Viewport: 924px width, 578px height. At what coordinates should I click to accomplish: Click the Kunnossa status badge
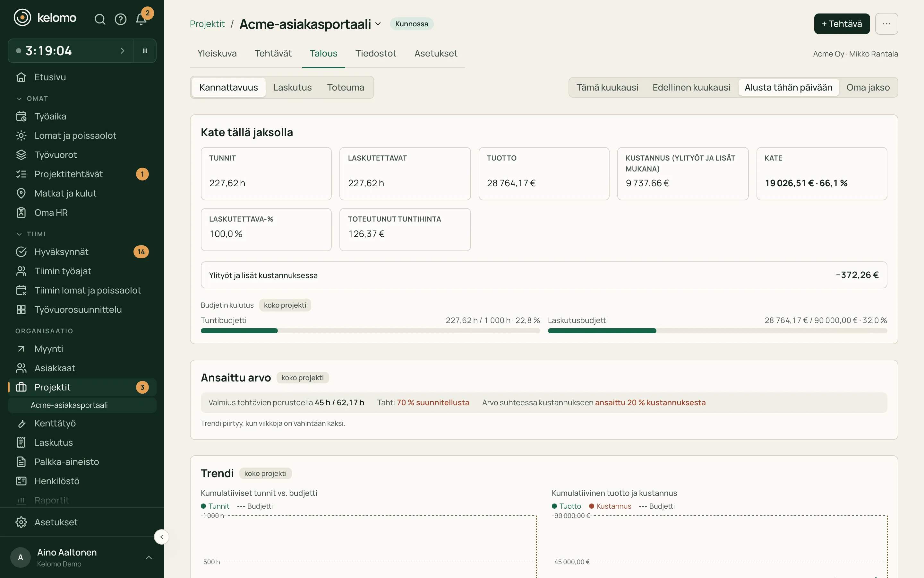pyautogui.click(x=412, y=24)
